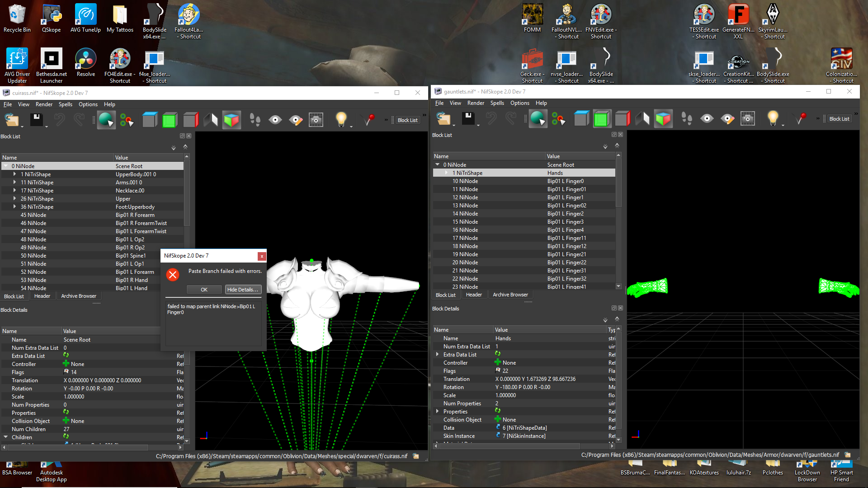Viewport: 868px width, 488px height.
Task: Switch to the Header tab in cuirass window
Action: [42, 296]
